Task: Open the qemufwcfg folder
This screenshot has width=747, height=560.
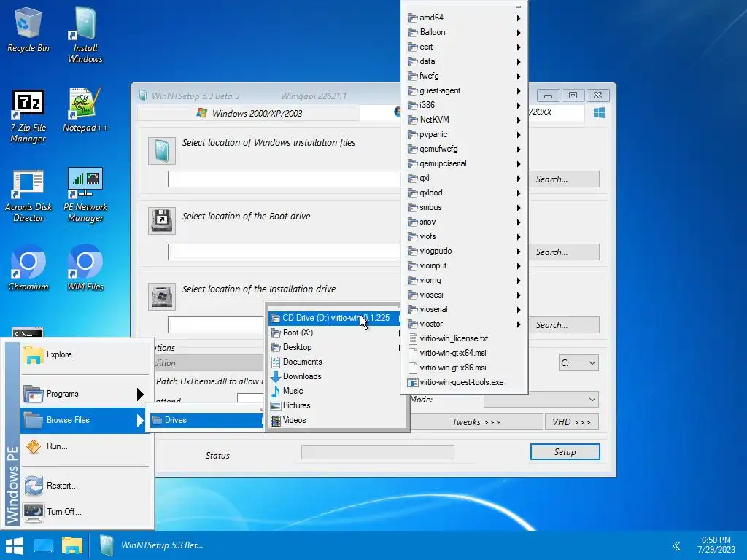Action: tap(465, 149)
